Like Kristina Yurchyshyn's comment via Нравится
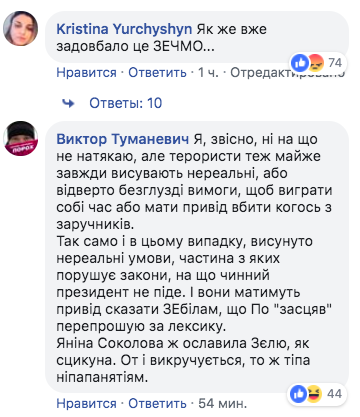Image resolution: width=360 pixels, height=417 pixels. point(86,72)
